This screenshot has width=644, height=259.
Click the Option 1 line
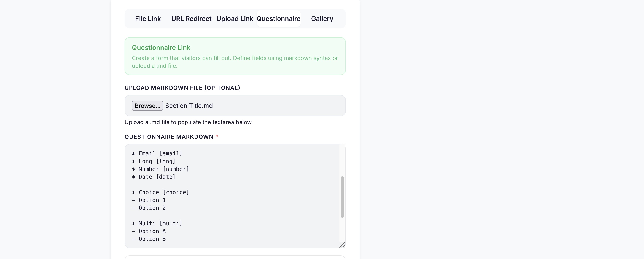click(149, 200)
